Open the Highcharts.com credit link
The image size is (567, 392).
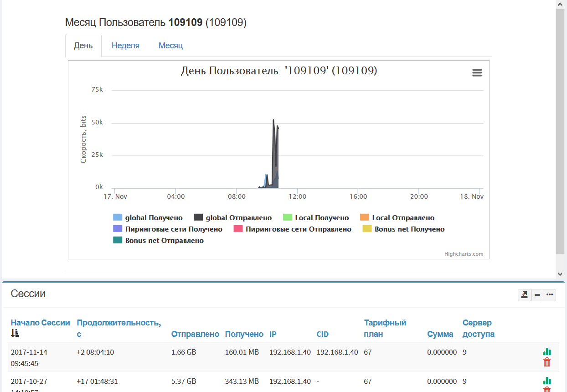(464, 254)
